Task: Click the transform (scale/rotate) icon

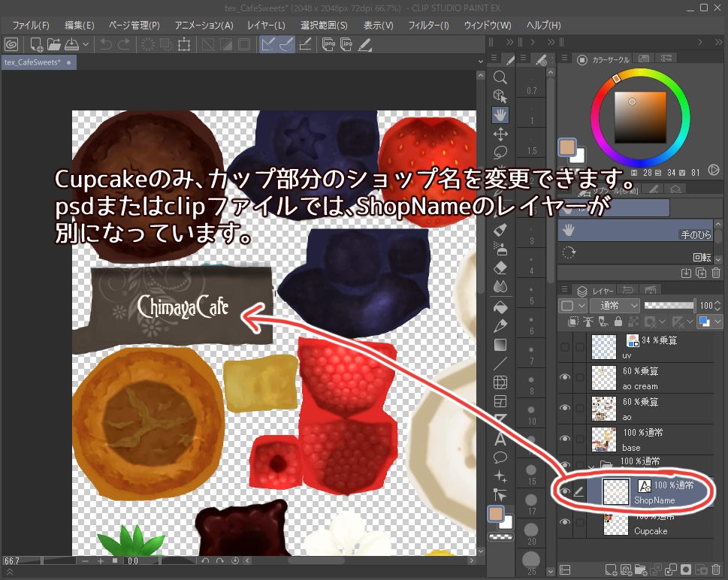Action: [184, 44]
